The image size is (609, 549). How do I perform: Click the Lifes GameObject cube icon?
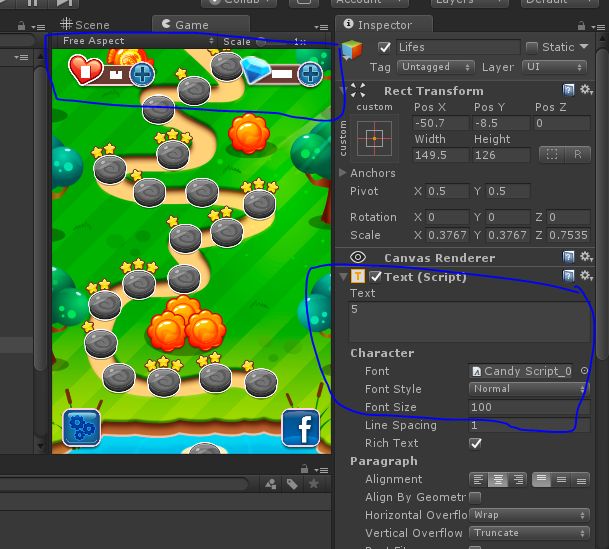pos(352,50)
